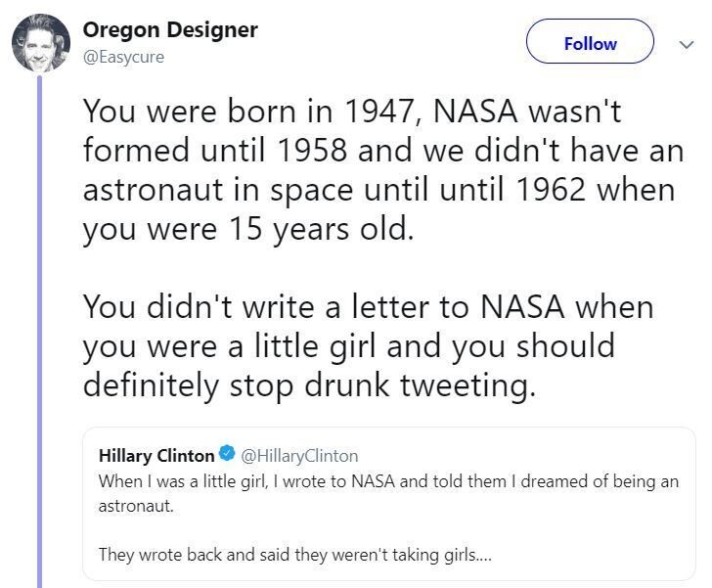Image resolution: width=712 pixels, height=588 pixels.
Task: Click the line starting "You were born in 1947"
Action: (x=352, y=111)
